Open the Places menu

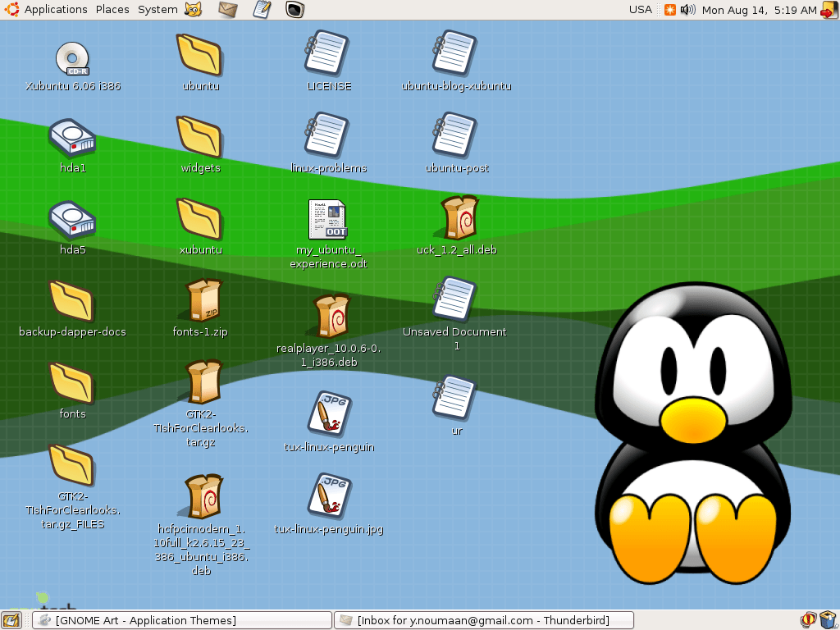[x=112, y=10]
